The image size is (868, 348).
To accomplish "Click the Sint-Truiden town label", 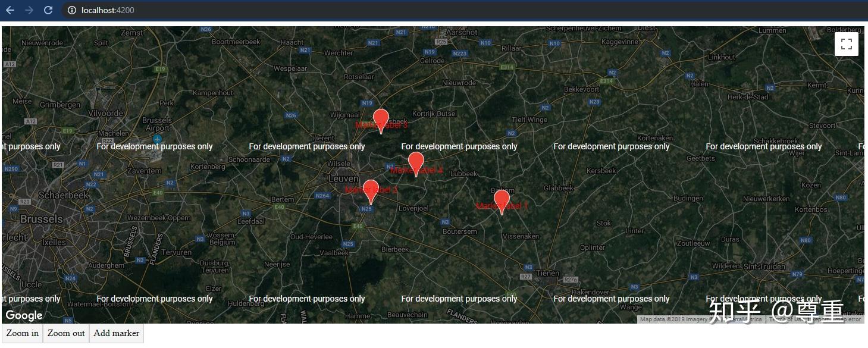I will coord(764,267).
